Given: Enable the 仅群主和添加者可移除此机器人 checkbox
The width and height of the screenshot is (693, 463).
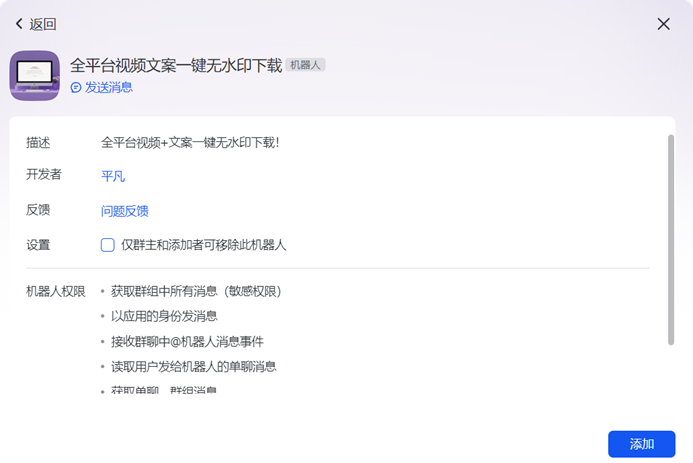Looking at the screenshot, I should [108, 245].
